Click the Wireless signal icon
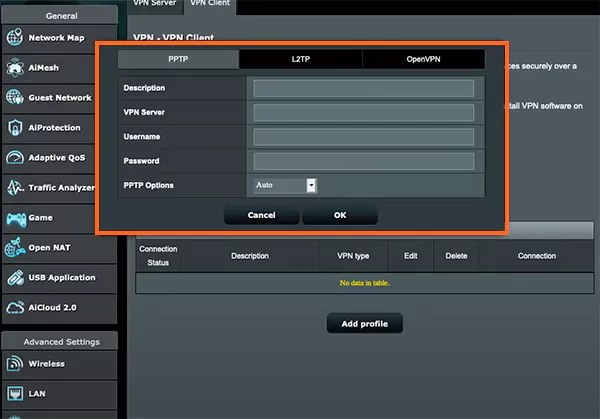This screenshot has height=419, width=600. (x=15, y=363)
